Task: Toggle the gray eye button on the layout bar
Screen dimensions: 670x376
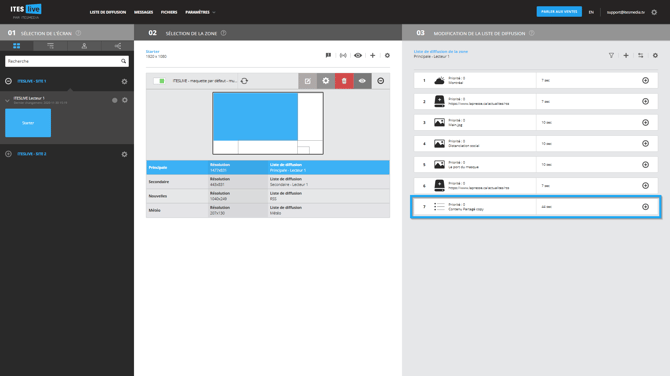Action: (x=362, y=81)
